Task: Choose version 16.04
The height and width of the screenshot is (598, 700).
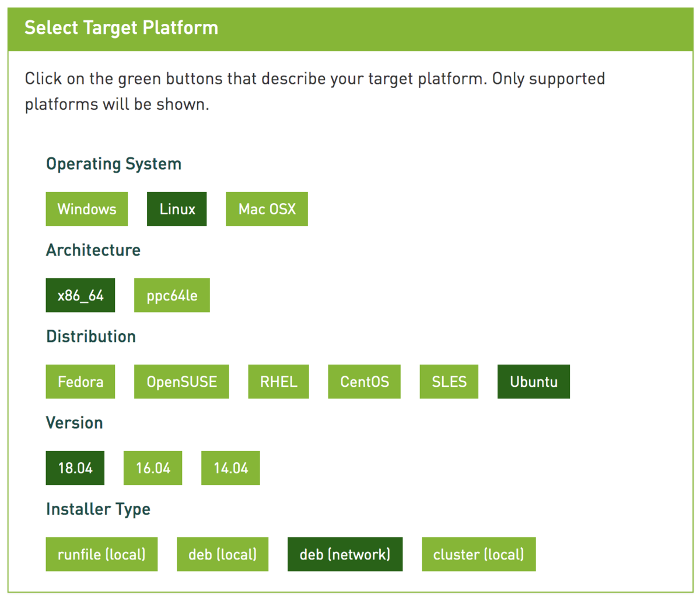Action: (x=153, y=468)
